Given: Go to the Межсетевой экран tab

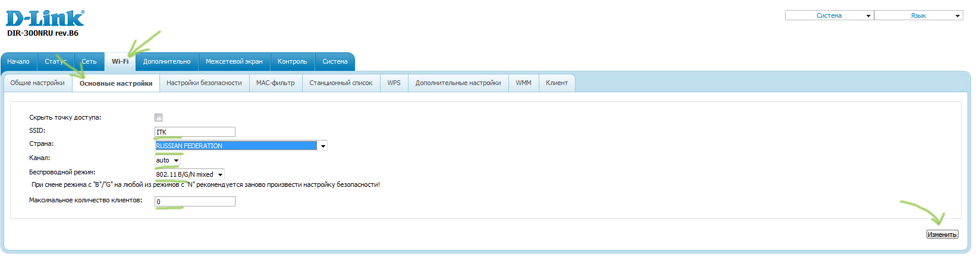Looking at the screenshot, I should coord(234,62).
